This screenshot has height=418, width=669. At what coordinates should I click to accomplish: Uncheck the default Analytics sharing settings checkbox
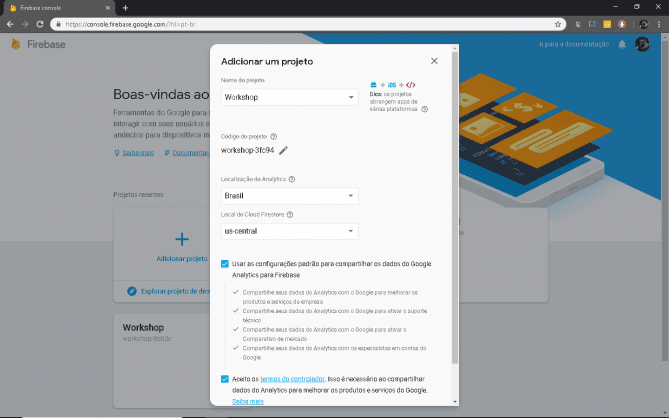point(225,264)
